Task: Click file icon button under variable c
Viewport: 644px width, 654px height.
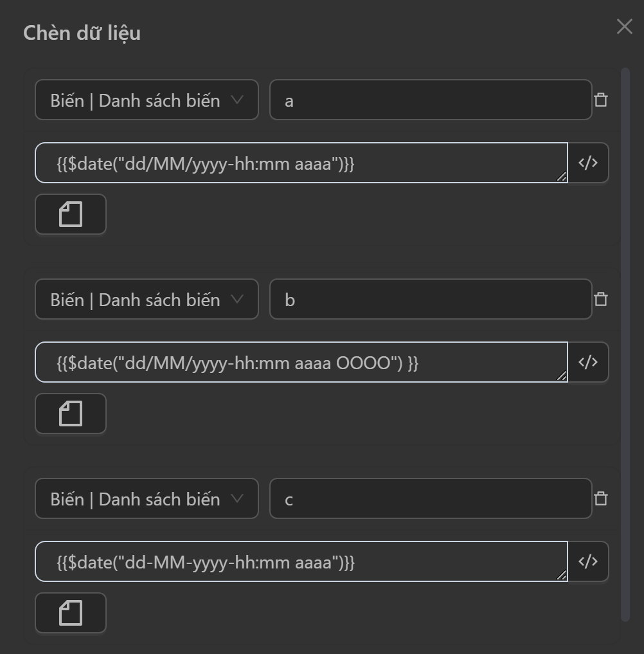Action: click(71, 613)
